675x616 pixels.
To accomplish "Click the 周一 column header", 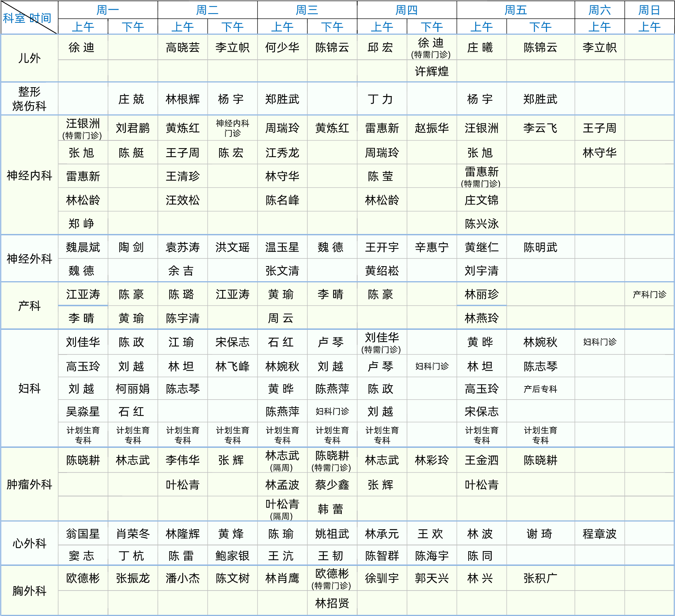I will point(108,10).
